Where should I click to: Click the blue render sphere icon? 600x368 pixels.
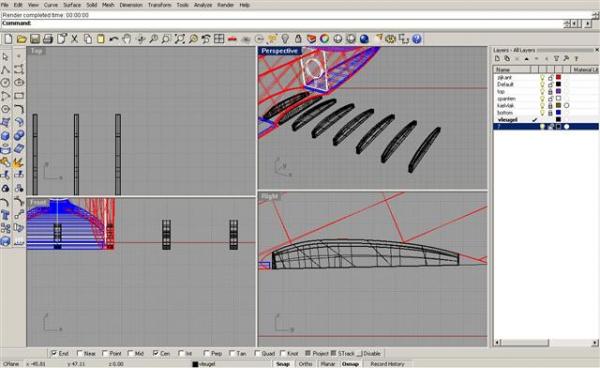coord(364,39)
